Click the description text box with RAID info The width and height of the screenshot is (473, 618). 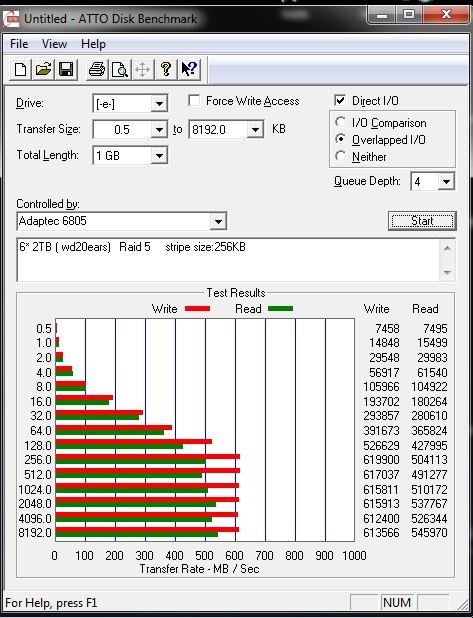point(228,260)
